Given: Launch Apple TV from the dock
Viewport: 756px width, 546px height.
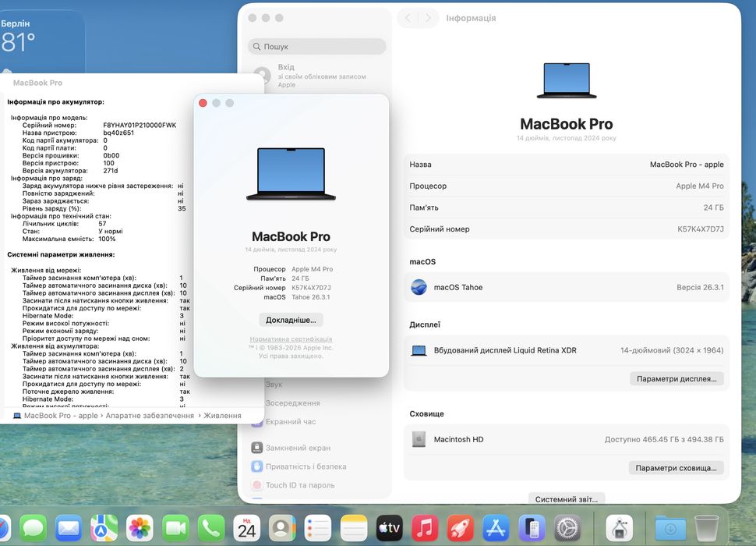Looking at the screenshot, I should click(x=389, y=528).
